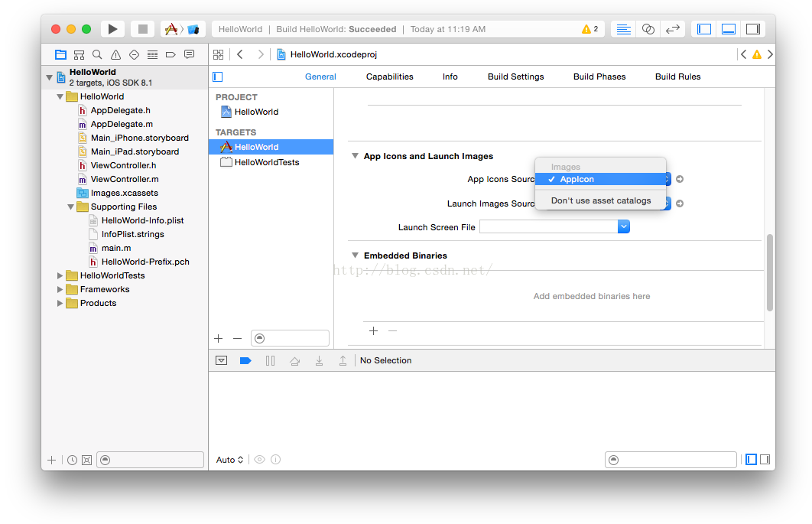This screenshot has width=812, height=524.
Task: Choose Don't use asset catalogs
Action: (x=601, y=200)
